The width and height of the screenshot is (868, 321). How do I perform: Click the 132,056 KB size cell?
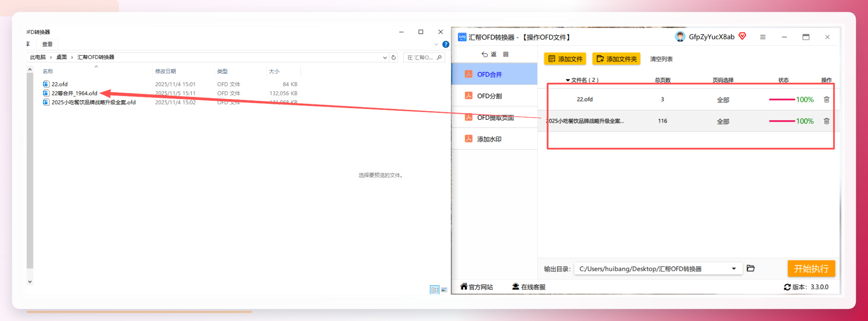tap(283, 93)
